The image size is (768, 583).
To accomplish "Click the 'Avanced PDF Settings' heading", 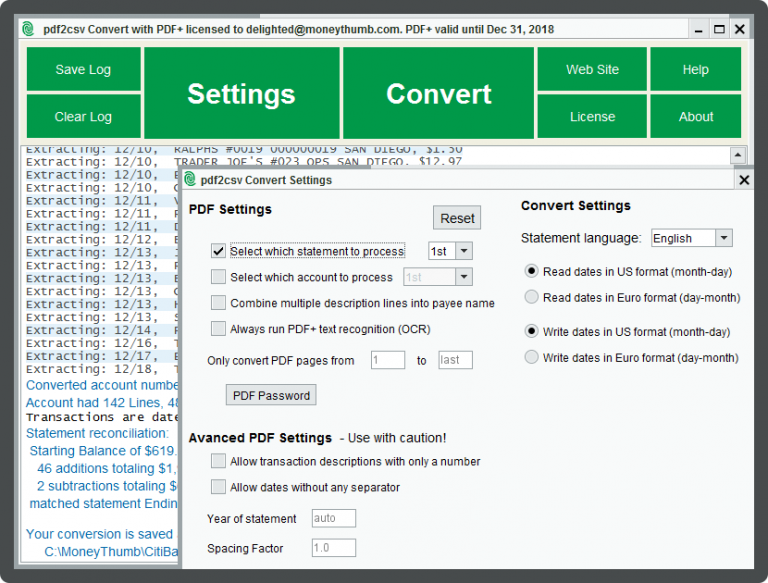I will (x=260, y=437).
